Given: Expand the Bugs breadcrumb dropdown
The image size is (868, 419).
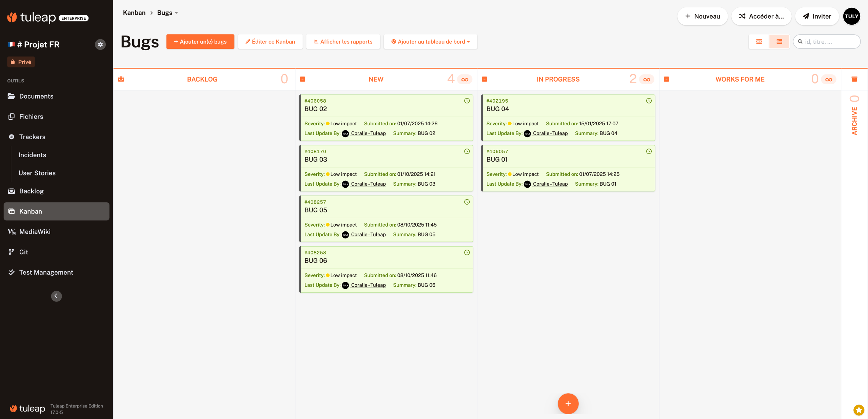Looking at the screenshot, I should pos(176,13).
